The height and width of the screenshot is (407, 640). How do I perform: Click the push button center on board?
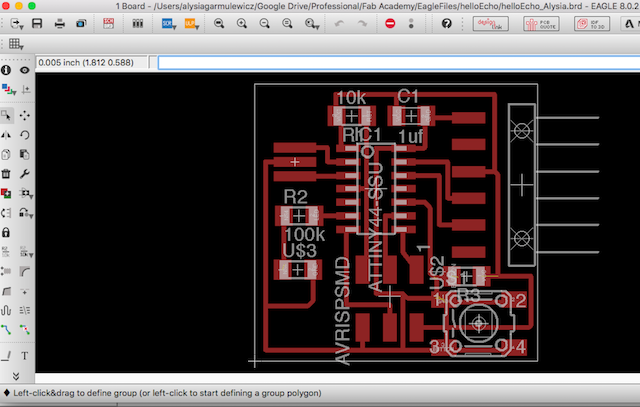click(x=479, y=324)
